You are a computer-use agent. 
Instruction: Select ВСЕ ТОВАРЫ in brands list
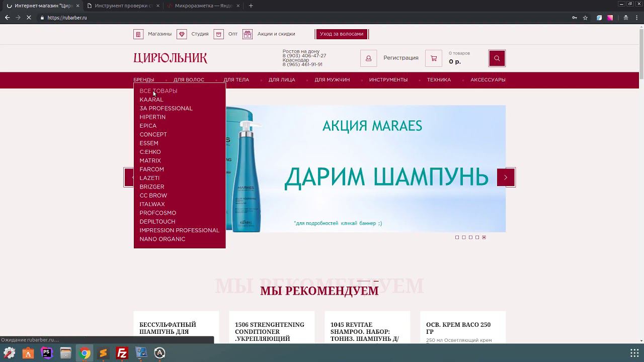coord(158,91)
